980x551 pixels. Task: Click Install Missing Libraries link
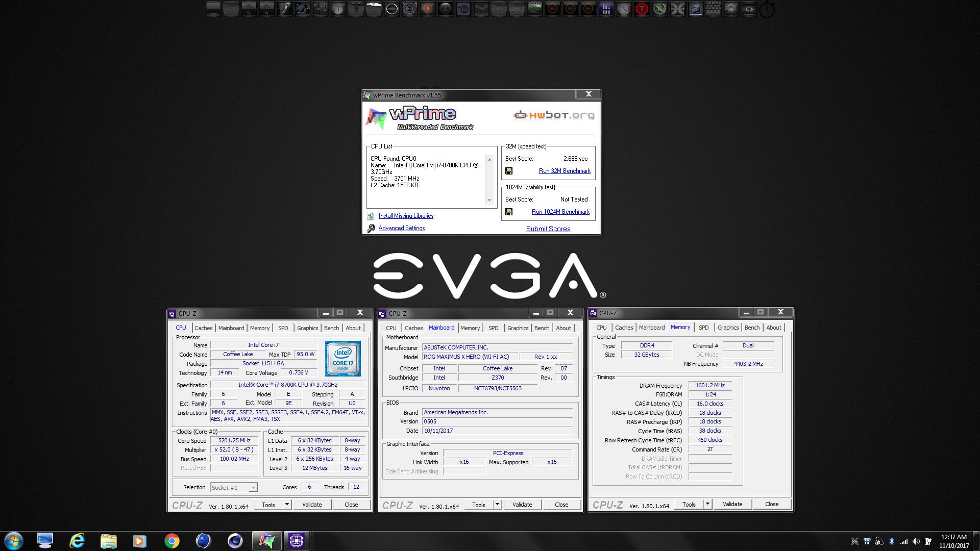tap(406, 216)
